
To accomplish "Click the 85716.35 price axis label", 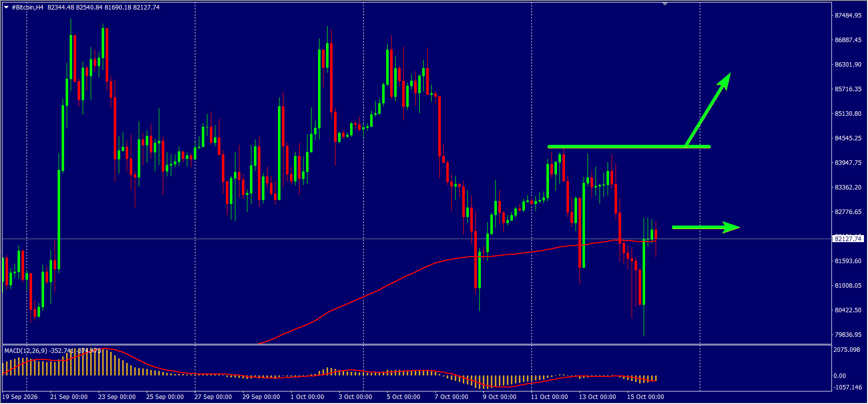I will click(848, 89).
